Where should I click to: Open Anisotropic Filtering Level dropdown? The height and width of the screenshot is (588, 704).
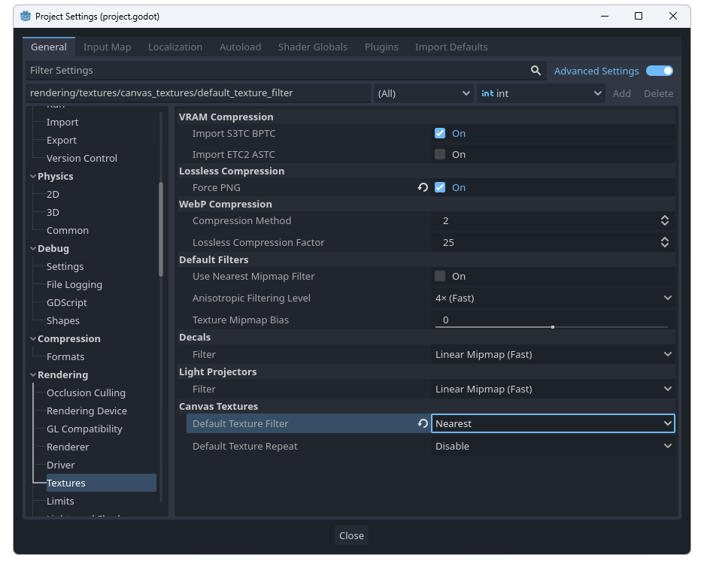553,298
